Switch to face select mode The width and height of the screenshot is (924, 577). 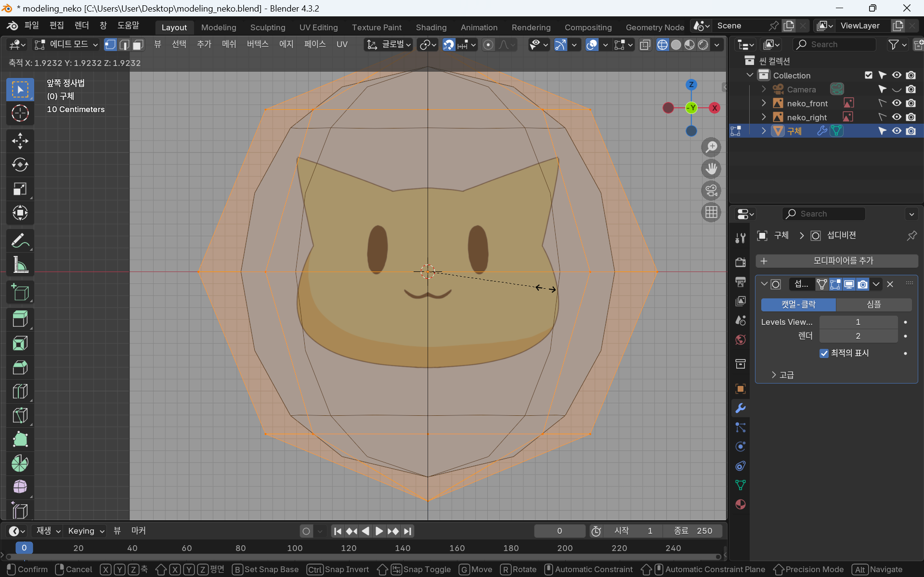[138, 45]
